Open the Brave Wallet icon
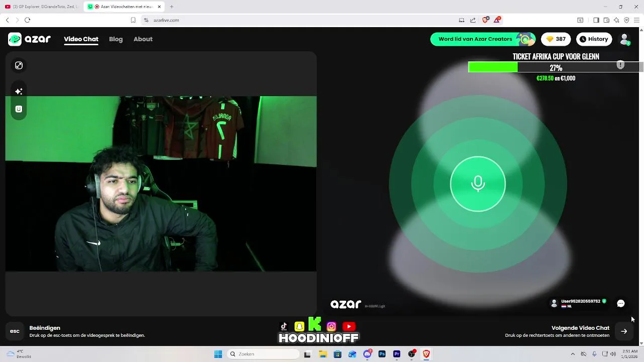This screenshot has height=362, width=644. click(x=606, y=20)
